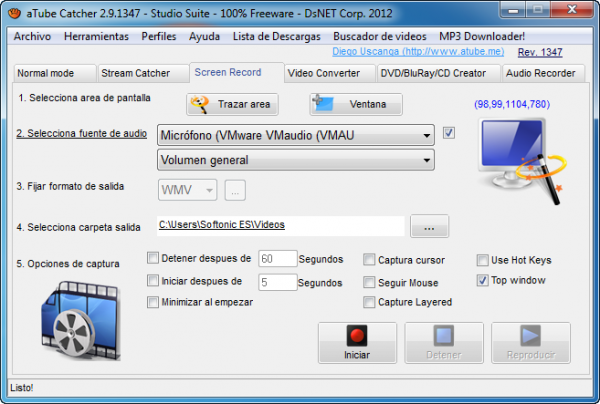Open the Micrófono audio source dropdown
Viewport: 600px width, 404px height.
coord(296,135)
